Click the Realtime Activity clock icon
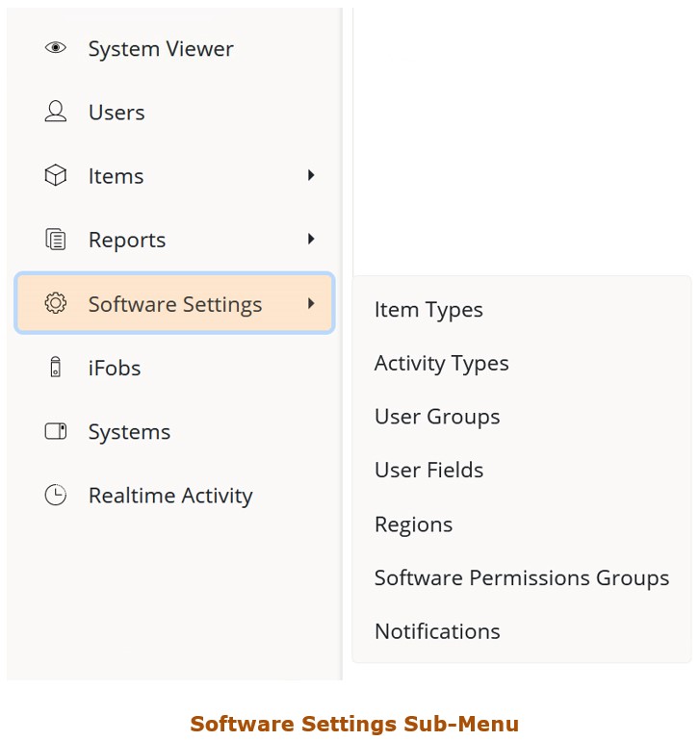700x741 pixels. point(56,496)
